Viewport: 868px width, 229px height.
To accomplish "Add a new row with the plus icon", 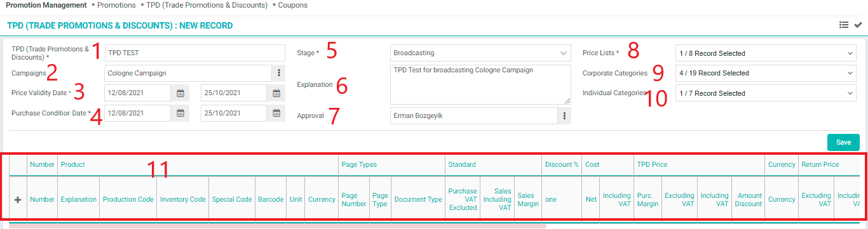I will [x=18, y=199].
